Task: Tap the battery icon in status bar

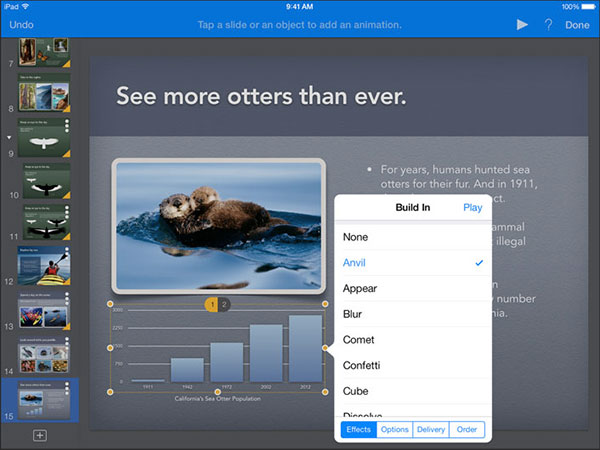Action: [x=588, y=7]
